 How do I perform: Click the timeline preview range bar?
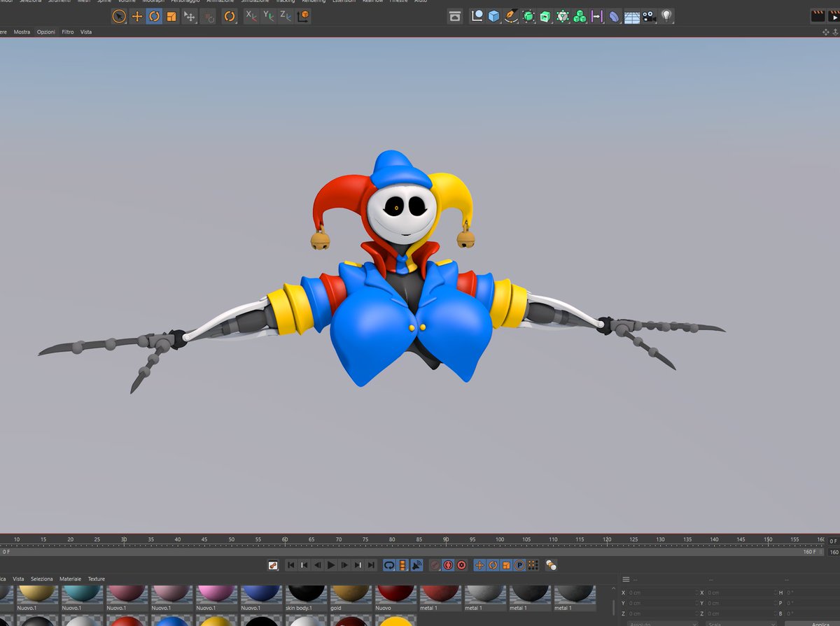pyautogui.click(x=413, y=551)
